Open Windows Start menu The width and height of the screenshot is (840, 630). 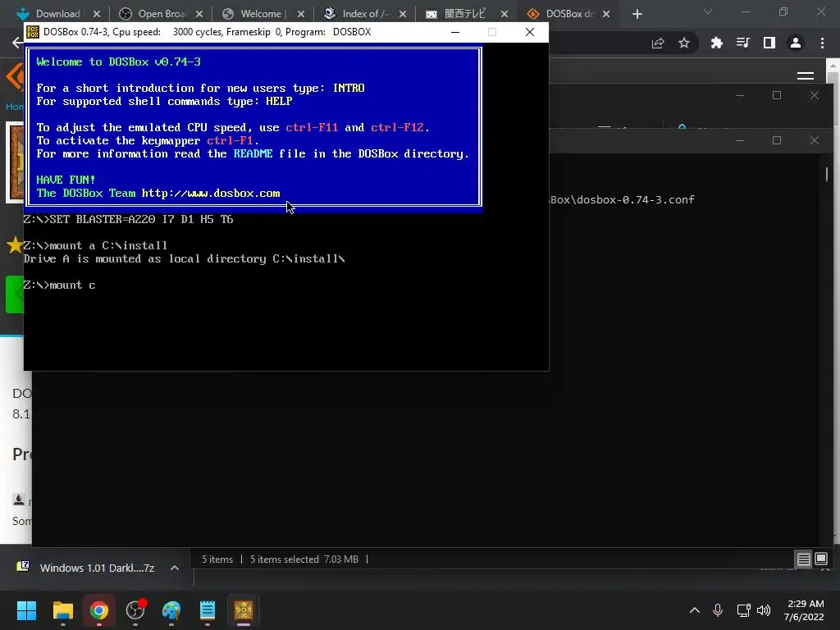click(26, 610)
